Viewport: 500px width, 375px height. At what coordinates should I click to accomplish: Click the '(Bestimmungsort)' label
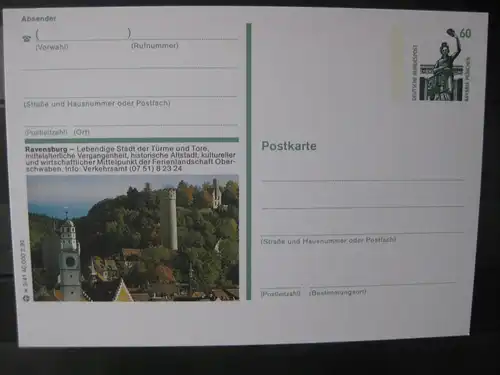tap(338, 292)
